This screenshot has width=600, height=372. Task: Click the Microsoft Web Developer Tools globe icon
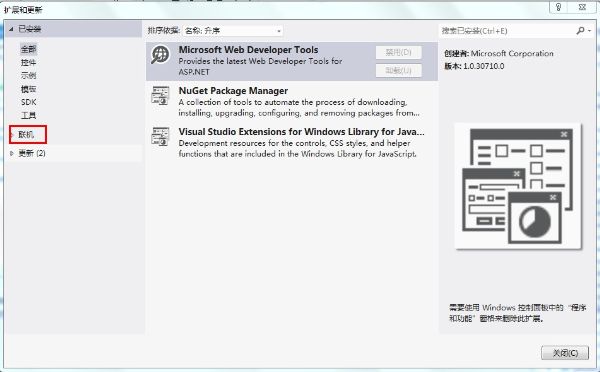(x=160, y=55)
